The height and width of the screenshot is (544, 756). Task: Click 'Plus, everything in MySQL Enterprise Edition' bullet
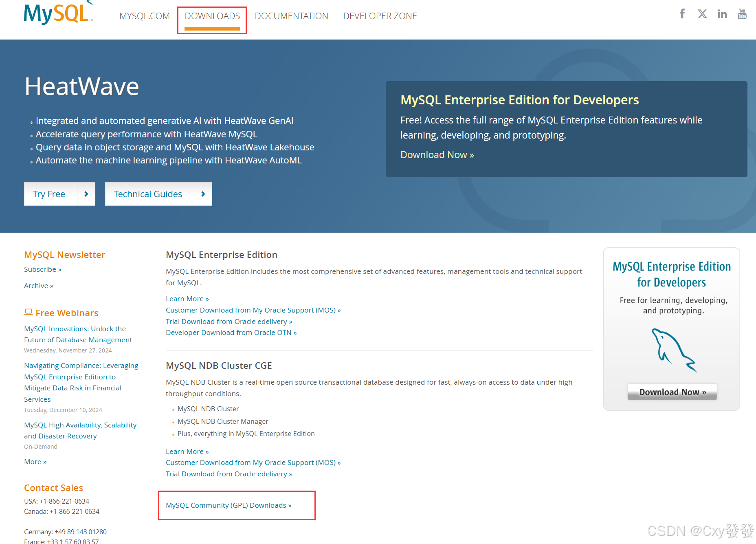pos(246,434)
